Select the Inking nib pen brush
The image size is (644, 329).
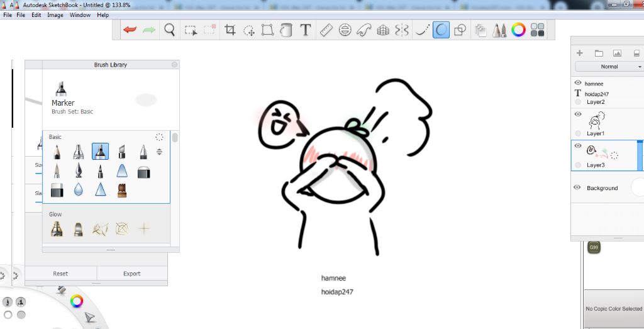click(x=78, y=170)
